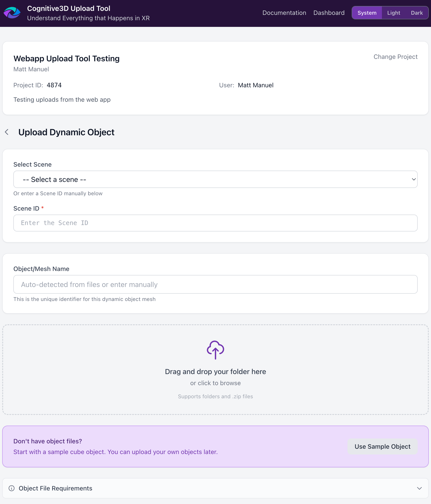Click the Change Project link
The height and width of the screenshot is (504, 431).
(x=395, y=57)
